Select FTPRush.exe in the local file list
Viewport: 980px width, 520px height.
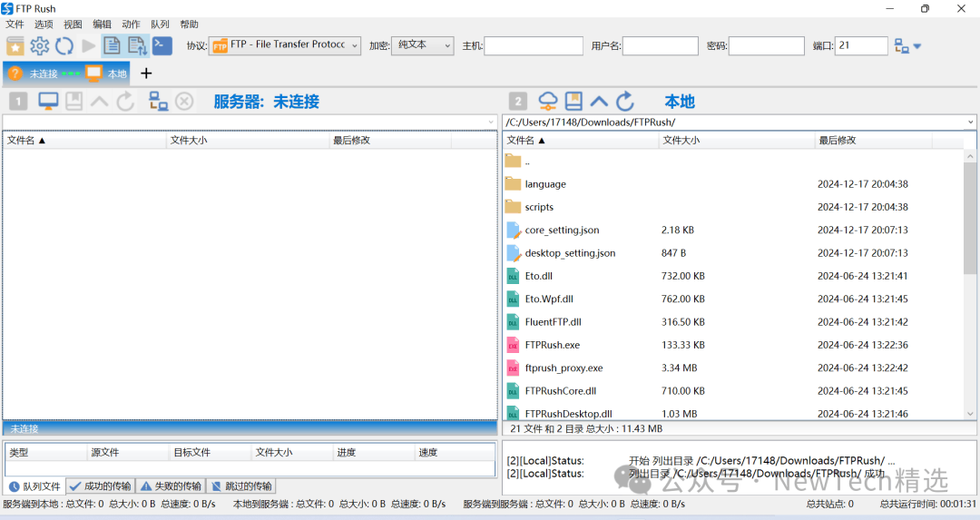point(552,345)
